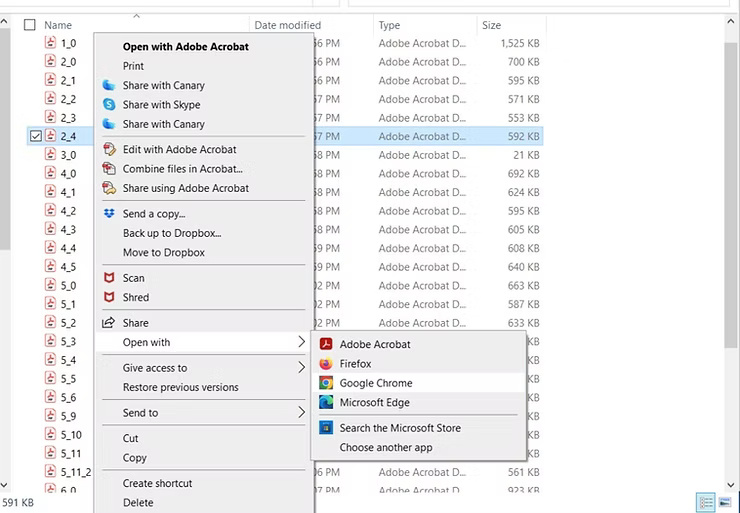
Task: Choose Restore previous versions
Action: [180, 387]
